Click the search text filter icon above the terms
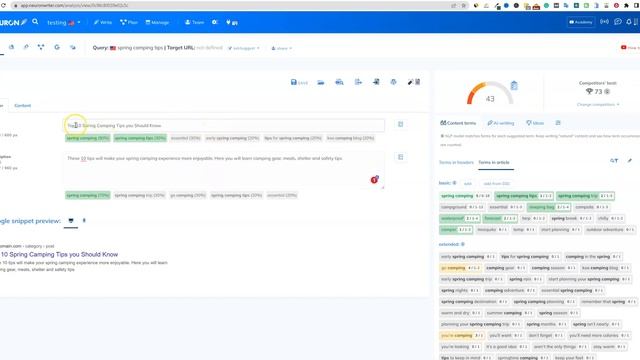The height and width of the screenshot is (360, 640). coord(614,161)
